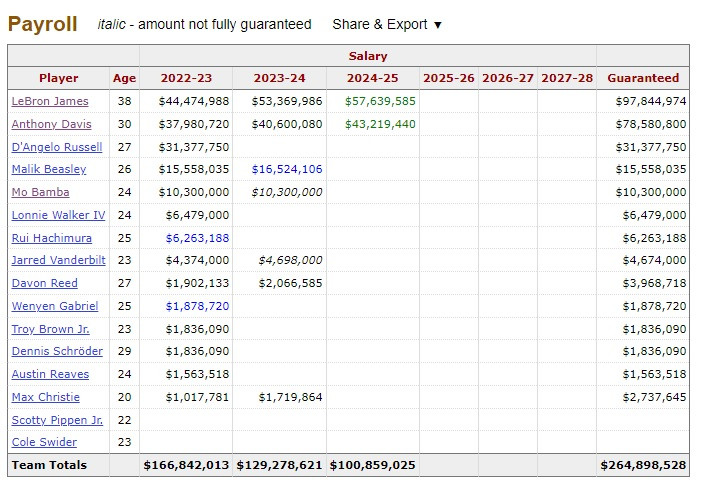
Task: Click Davon Reed's $3,968,718 guaranteed amount
Action: pos(654,283)
